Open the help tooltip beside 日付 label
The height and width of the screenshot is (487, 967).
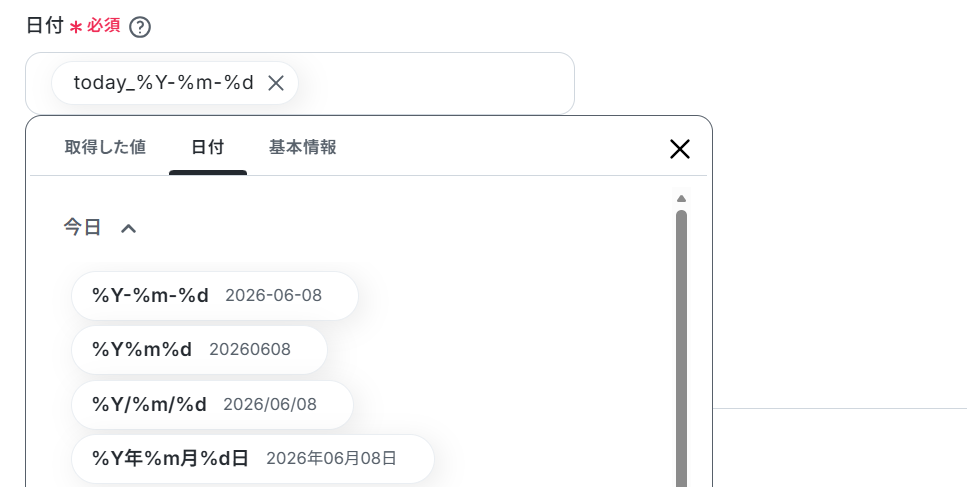coord(140,27)
